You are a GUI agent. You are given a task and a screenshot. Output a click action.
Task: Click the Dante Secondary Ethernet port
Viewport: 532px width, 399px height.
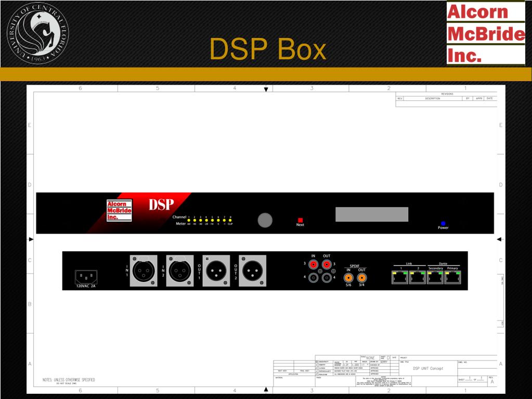point(435,278)
